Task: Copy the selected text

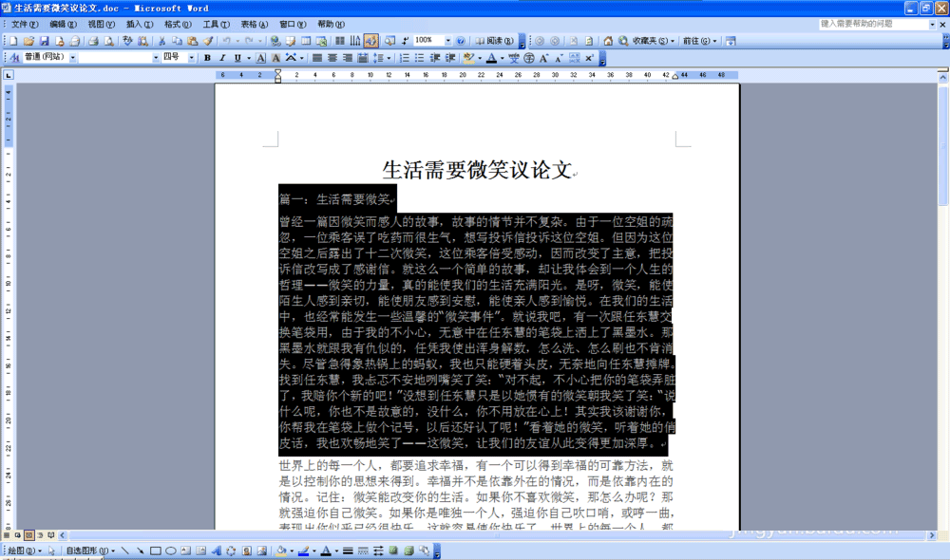Action: (x=177, y=41)
